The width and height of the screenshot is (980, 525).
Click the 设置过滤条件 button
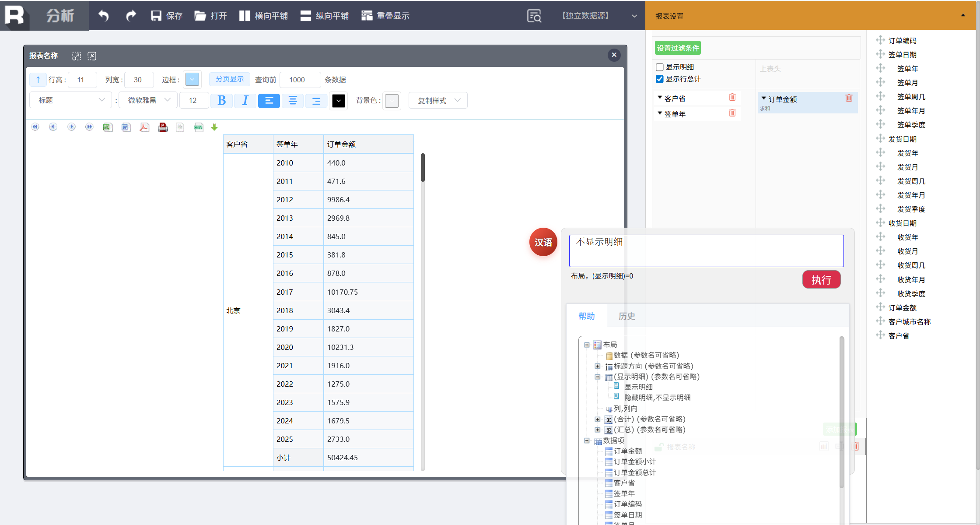678,48
